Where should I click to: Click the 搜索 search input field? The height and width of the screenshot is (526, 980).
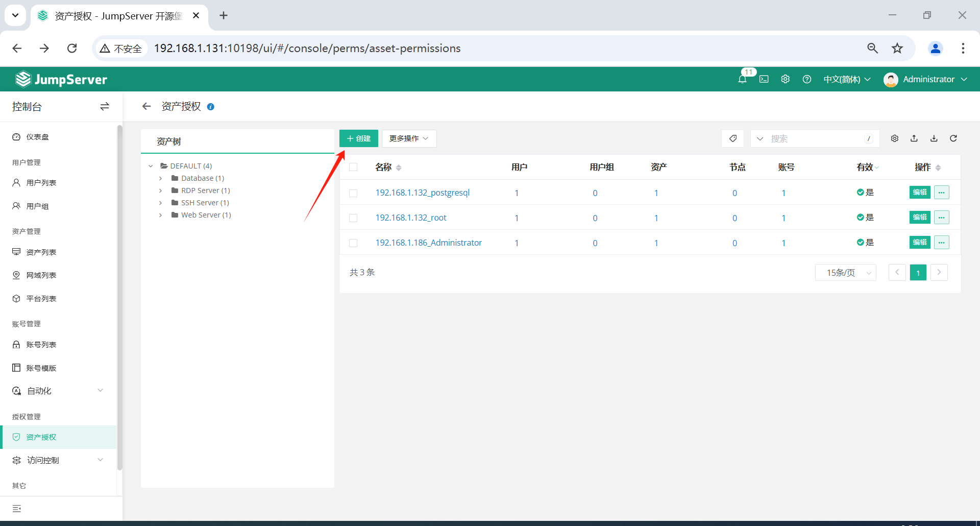point(816,138)
